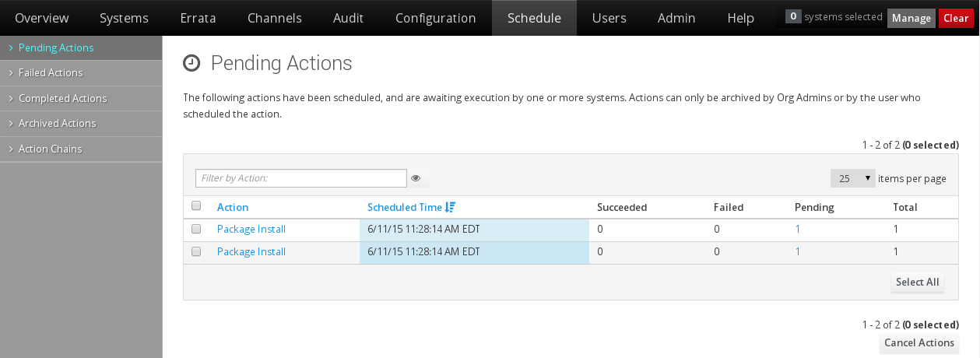Screen dimensions: 980x358
Task: Click the red Clear button
Action: point(956,18)
